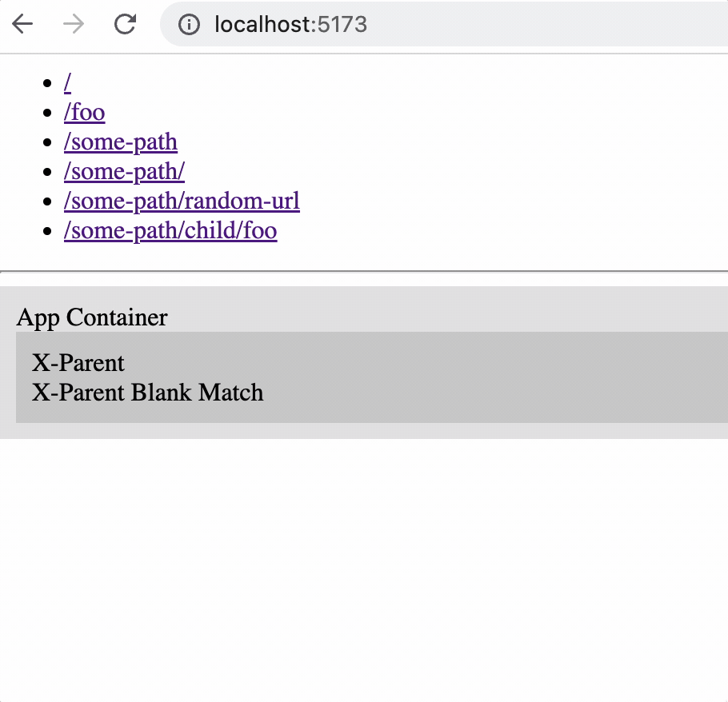Viewport: 728px width, 702px height.
Task: Click the page reload icon
Action: click(125, 24)
